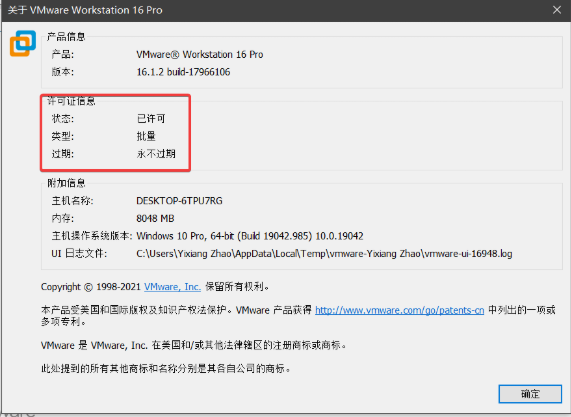This screenshot has width=571, height=417.
Task: Close the About VMware Workstation dialog
Action: pos(557,10)
